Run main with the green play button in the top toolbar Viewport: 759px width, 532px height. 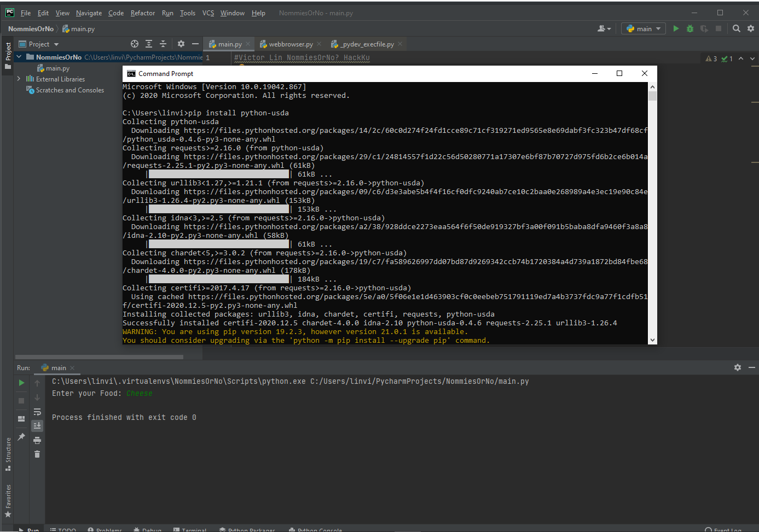676,28
